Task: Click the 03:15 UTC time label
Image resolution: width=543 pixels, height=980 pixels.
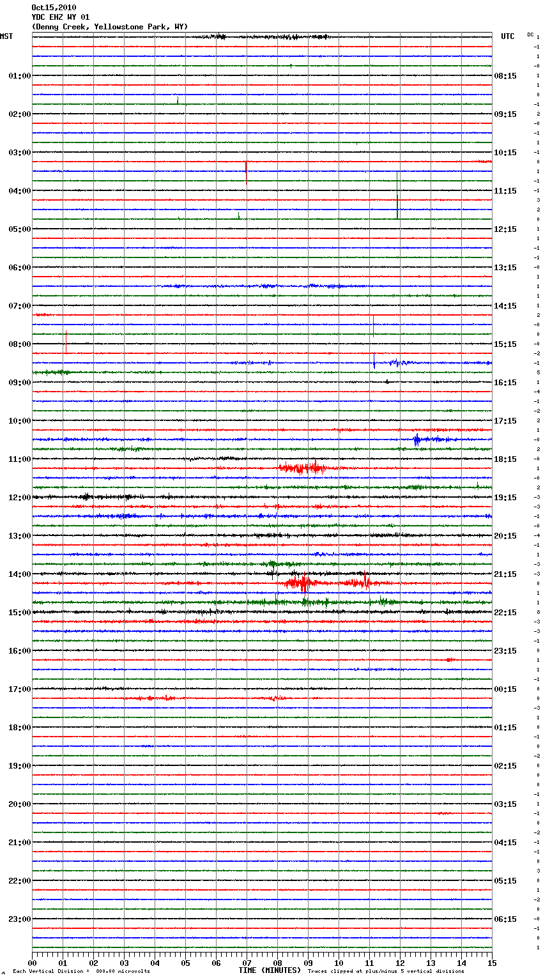Action: 505,804
